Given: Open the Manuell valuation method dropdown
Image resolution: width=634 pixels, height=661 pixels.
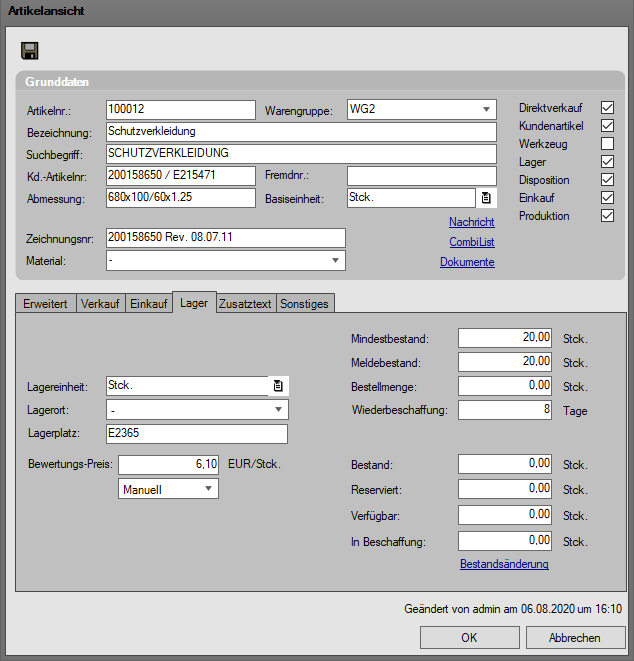Looking at the screenshot, I should 208,489.
